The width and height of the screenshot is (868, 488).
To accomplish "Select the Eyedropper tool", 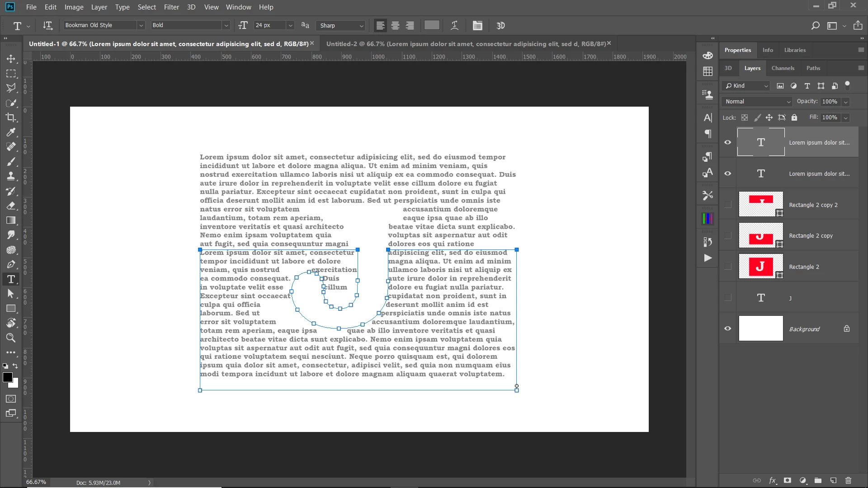I will click(x=11, y=132).
